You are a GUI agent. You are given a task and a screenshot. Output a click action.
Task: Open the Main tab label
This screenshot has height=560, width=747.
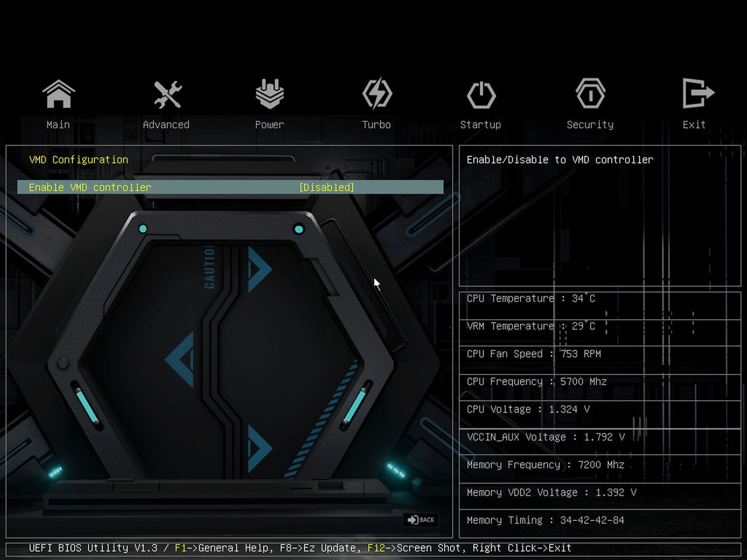(58, 125)
